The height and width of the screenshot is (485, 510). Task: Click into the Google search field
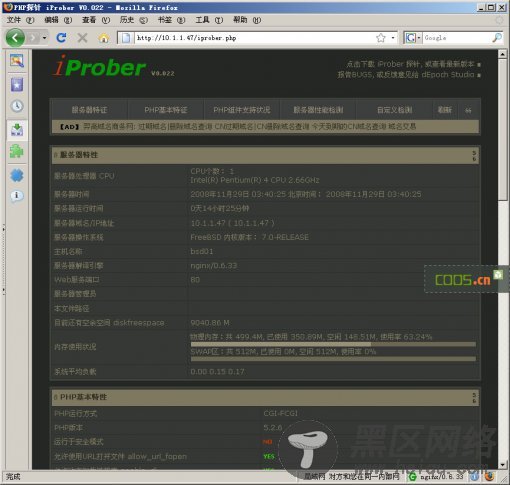coord(457,38)
